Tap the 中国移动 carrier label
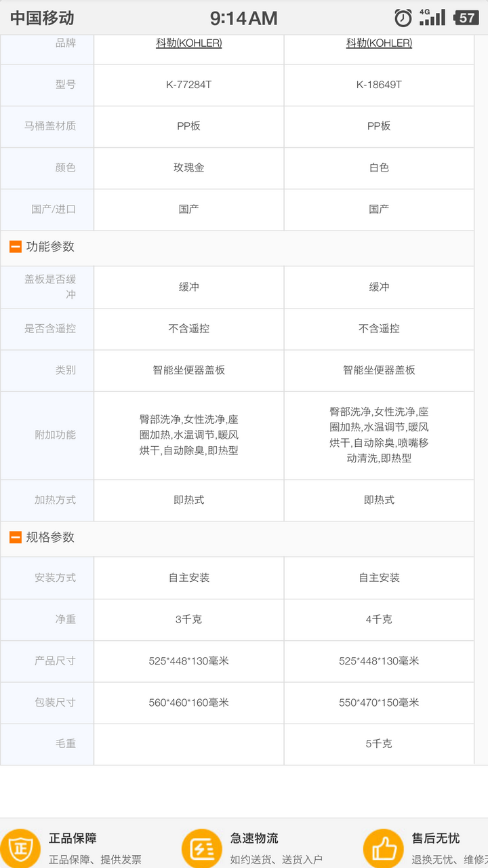488x868 pixels. point(42,18)
